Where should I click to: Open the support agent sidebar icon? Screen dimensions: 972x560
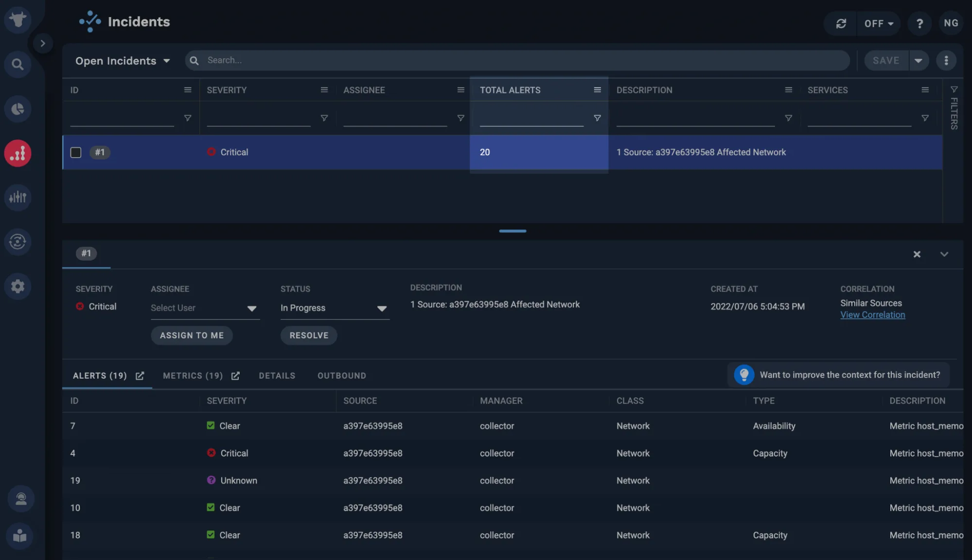(x=20, y=499)
